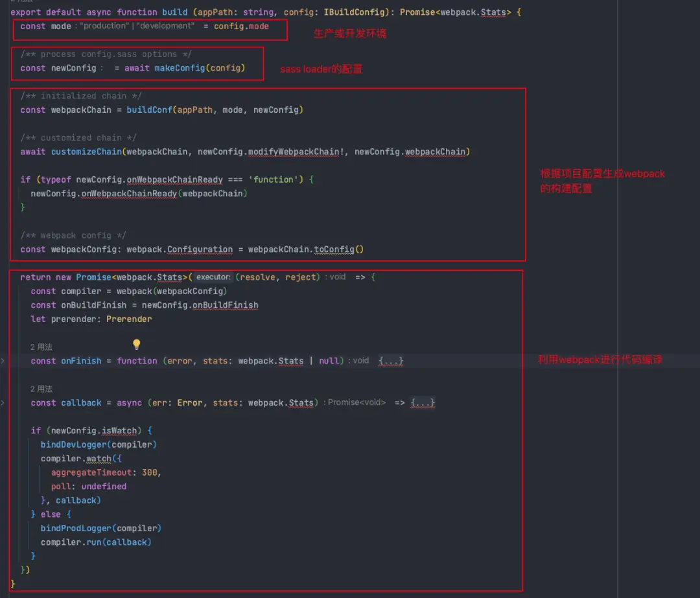Open the '2 用法' usages hint above onFinish
This screenshot has width=700, height=598.
41,347
